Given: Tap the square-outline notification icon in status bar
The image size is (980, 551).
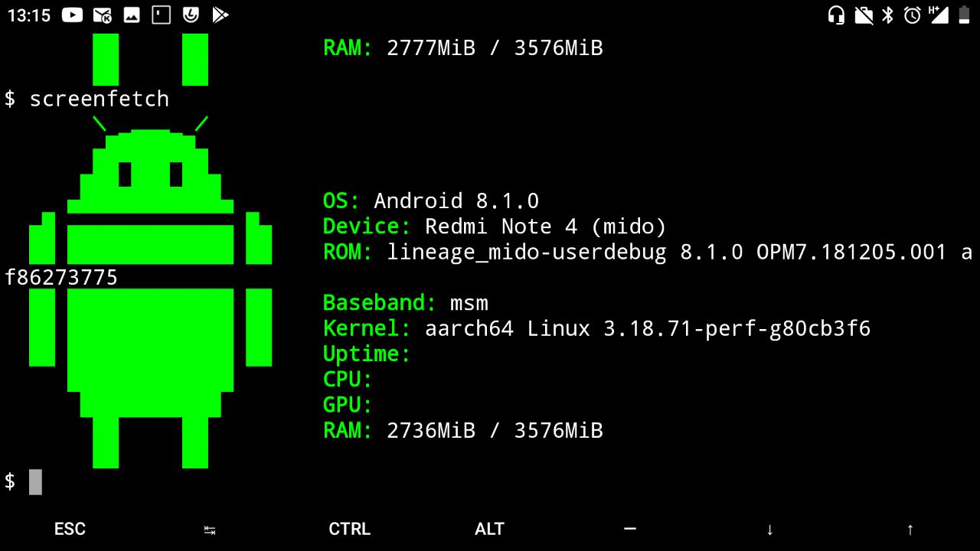Looking at the screenshot, I should (x=161, y=15).
